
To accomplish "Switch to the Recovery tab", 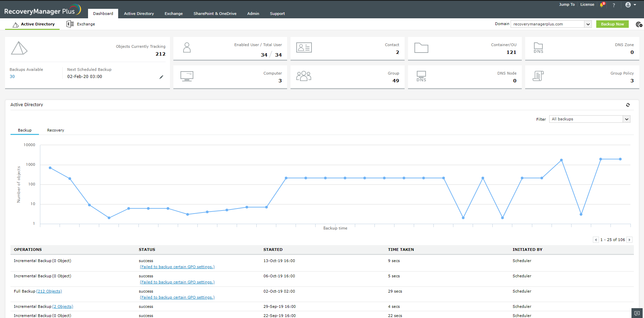I will pos(56,130).
